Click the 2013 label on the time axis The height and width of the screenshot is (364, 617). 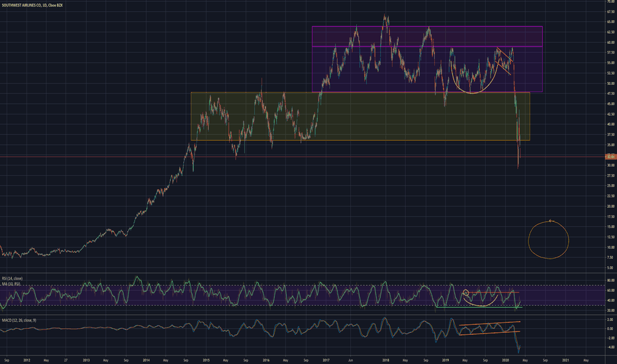point(86,360)
